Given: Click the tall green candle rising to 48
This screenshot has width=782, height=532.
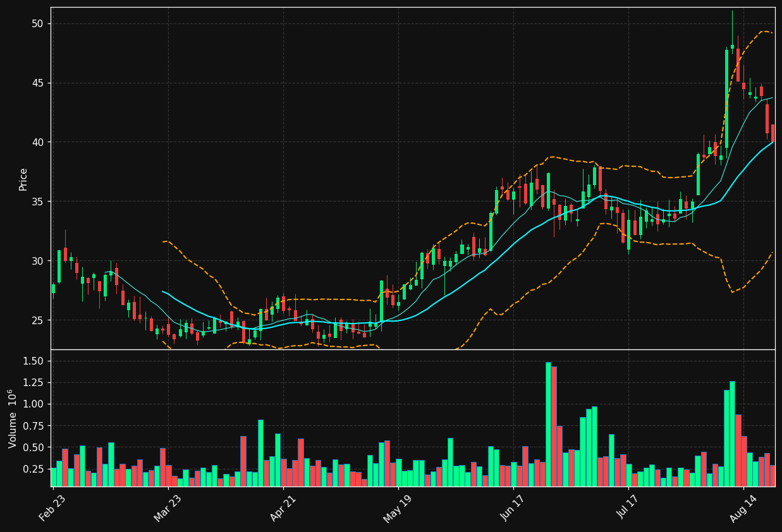Looking at the screenshot, I should pos(726,99).
